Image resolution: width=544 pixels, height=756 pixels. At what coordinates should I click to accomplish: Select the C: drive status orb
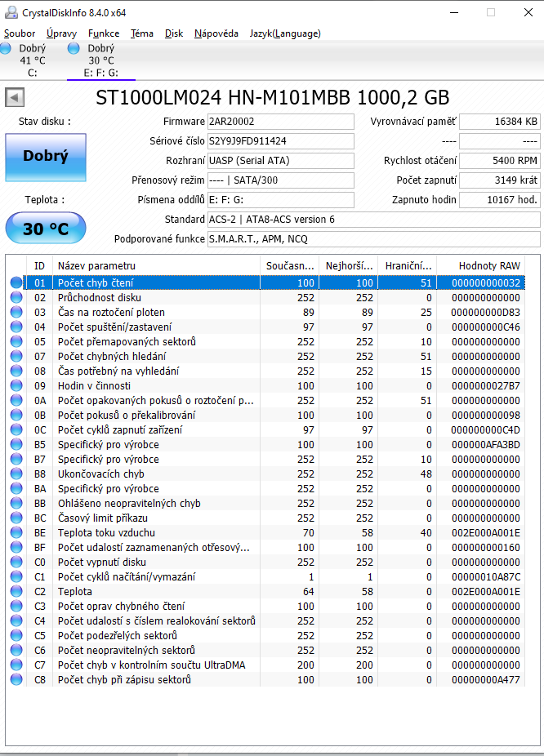coord(7,50)
